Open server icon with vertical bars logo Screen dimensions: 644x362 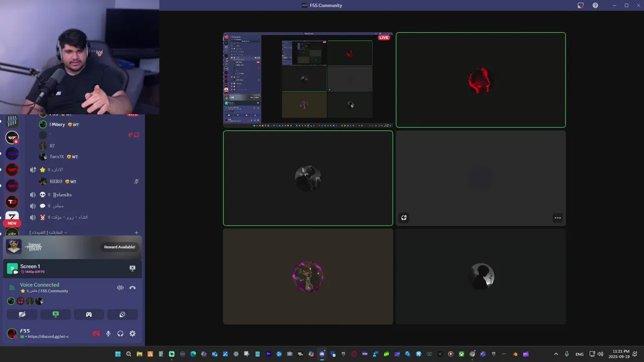point(12,121)
